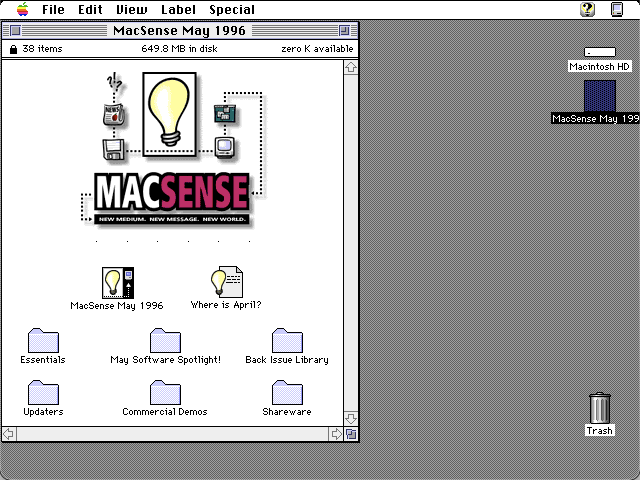Open the Label menu
640x480 pixels.
coord(178,9)
